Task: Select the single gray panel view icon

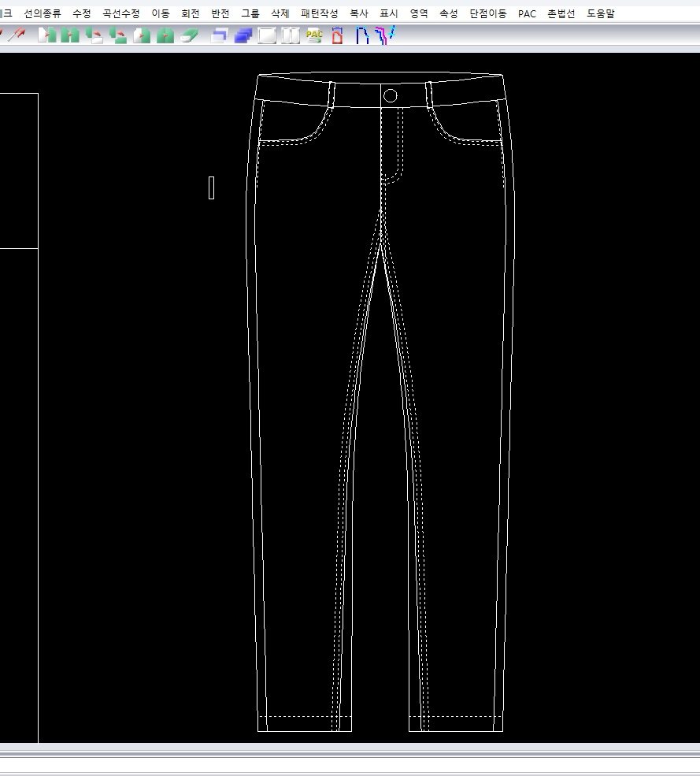Action: [268, 35]
